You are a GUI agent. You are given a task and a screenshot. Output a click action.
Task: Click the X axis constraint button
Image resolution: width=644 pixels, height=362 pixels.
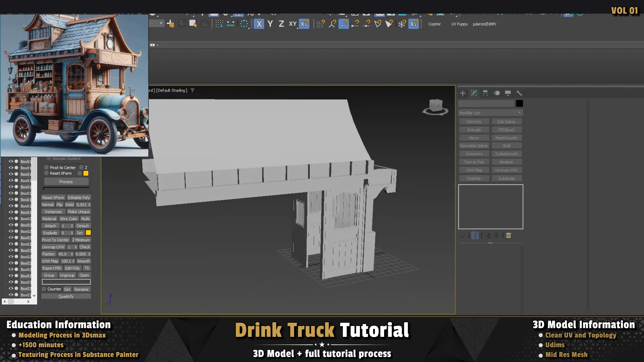(x=259, y=24)
